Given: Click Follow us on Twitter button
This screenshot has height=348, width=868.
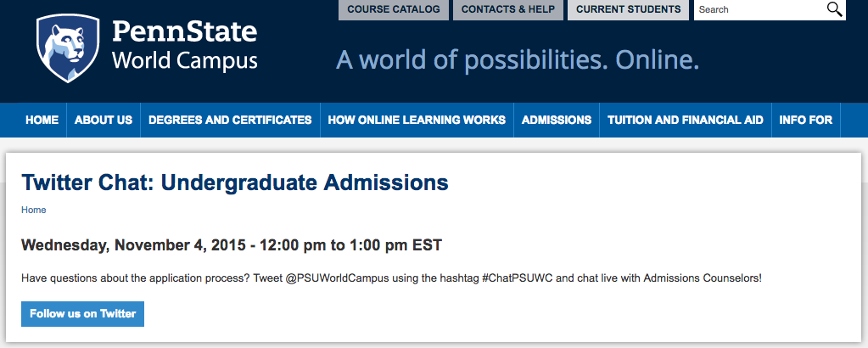Looking at the screenshot, I should (82, 314).
